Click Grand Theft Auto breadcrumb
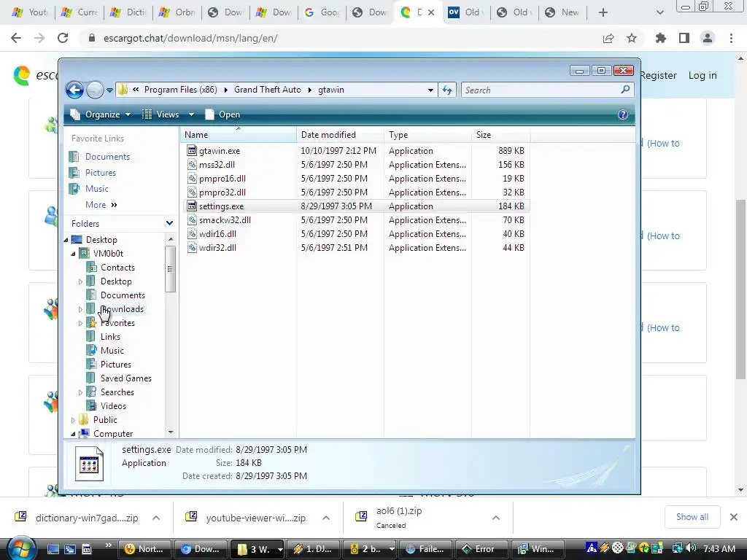Viewport: 747px width, 560px height. [267, 90]
